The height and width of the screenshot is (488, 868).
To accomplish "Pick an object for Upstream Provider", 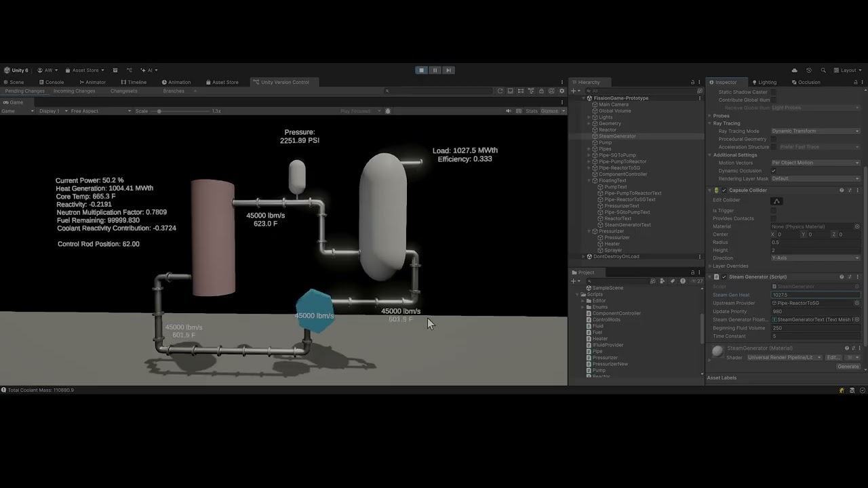I will (857, 303).
